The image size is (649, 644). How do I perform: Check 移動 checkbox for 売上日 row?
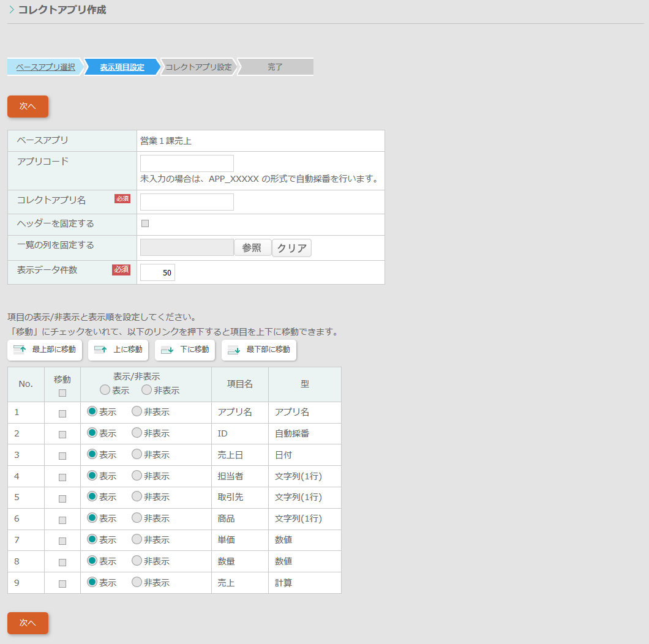pos(62,455)
